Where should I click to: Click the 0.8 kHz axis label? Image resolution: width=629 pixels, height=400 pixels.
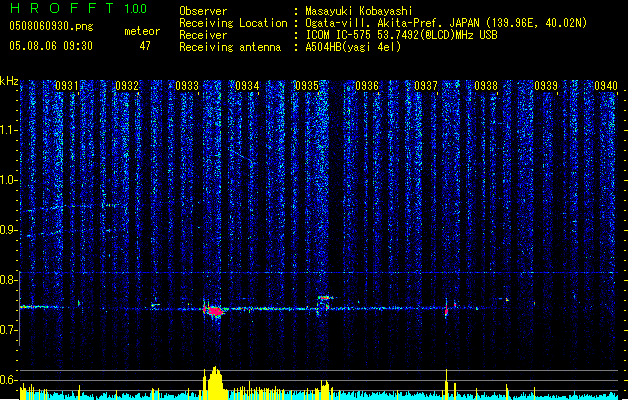[x=8, y=280]
